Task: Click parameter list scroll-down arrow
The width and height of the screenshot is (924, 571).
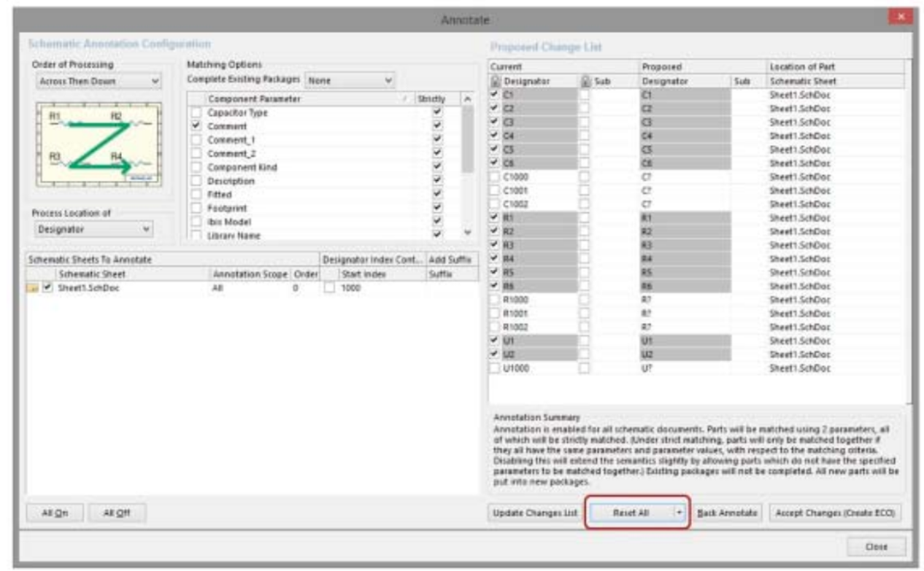Action: tap(468, 234)
